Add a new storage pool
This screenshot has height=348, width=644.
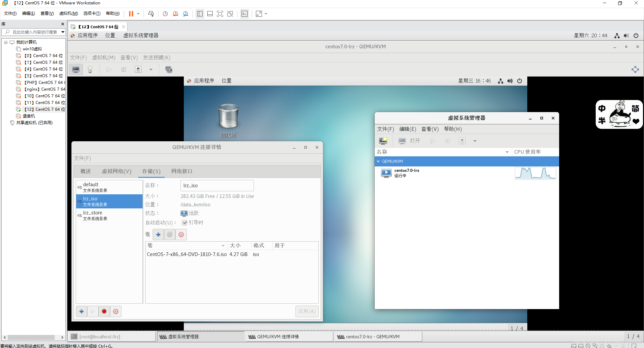click(x=82, y=311)
